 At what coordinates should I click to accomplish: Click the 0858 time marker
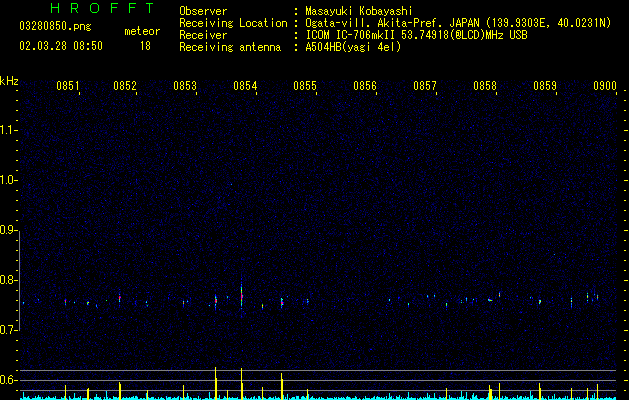click(485, 86)
